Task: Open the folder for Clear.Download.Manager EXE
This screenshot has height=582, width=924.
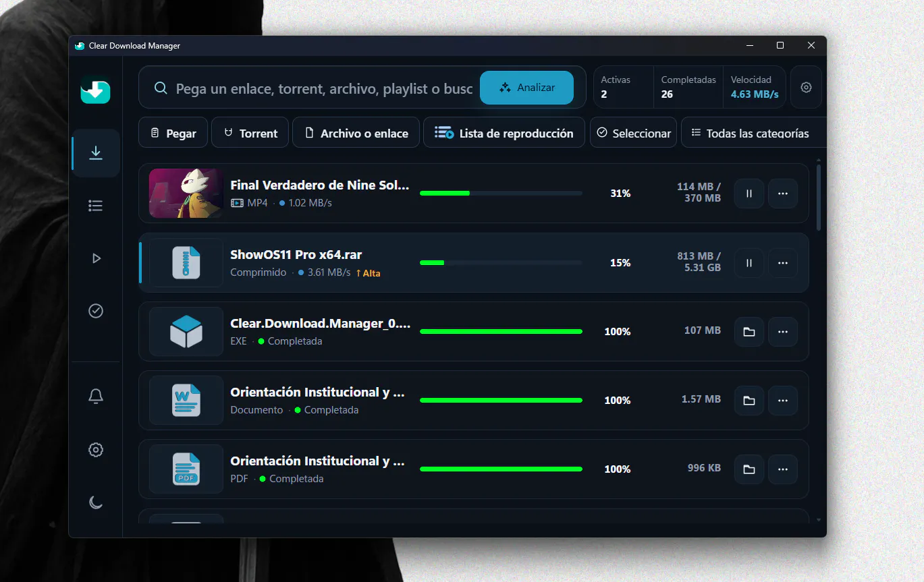Action: point(749,332)
